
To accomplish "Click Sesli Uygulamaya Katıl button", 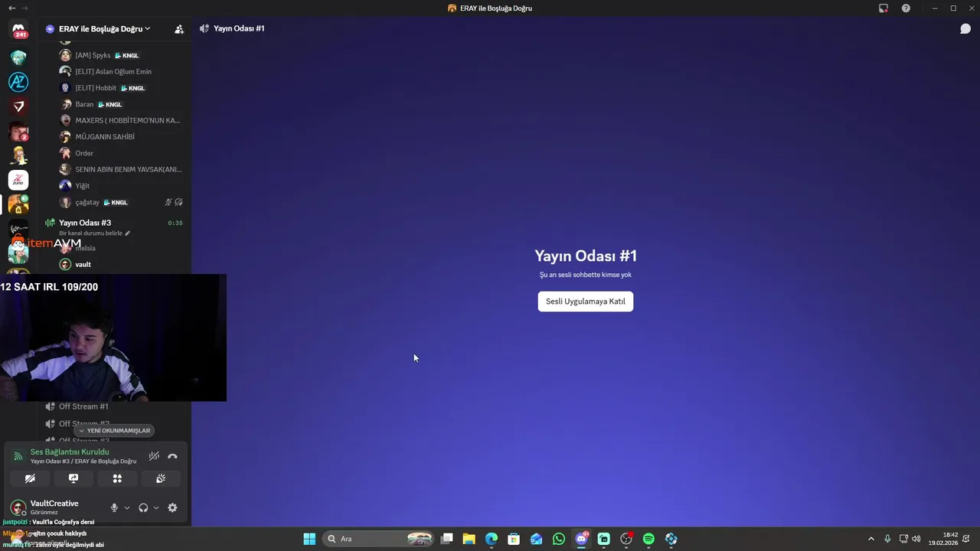I will 586,302.
